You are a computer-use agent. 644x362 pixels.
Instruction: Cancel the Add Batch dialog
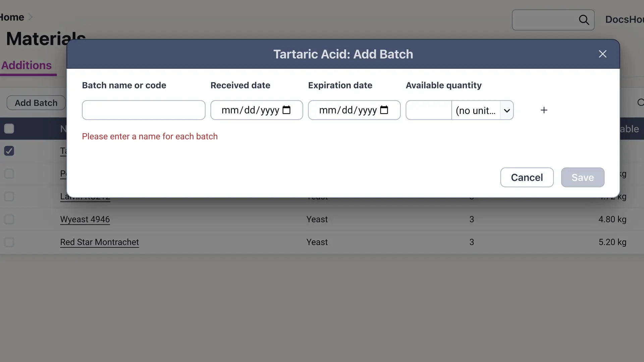(x=527, y=177)
